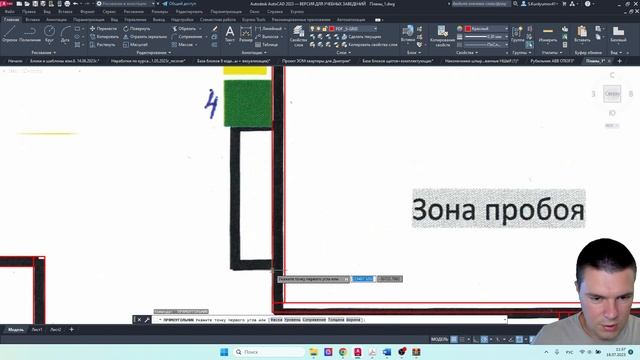The width and height of the screenshot is (640, 360).
Task: Select the Размер dimension tool
Action: (246, 34)
